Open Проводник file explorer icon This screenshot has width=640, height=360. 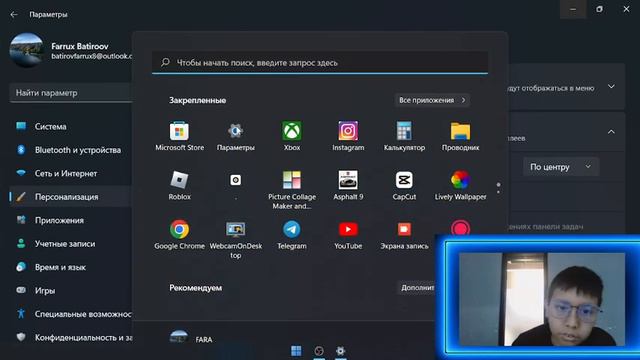tap(460, 136)
